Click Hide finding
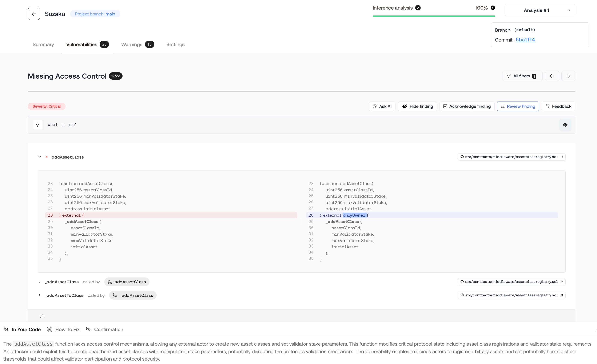 [417, 106]
